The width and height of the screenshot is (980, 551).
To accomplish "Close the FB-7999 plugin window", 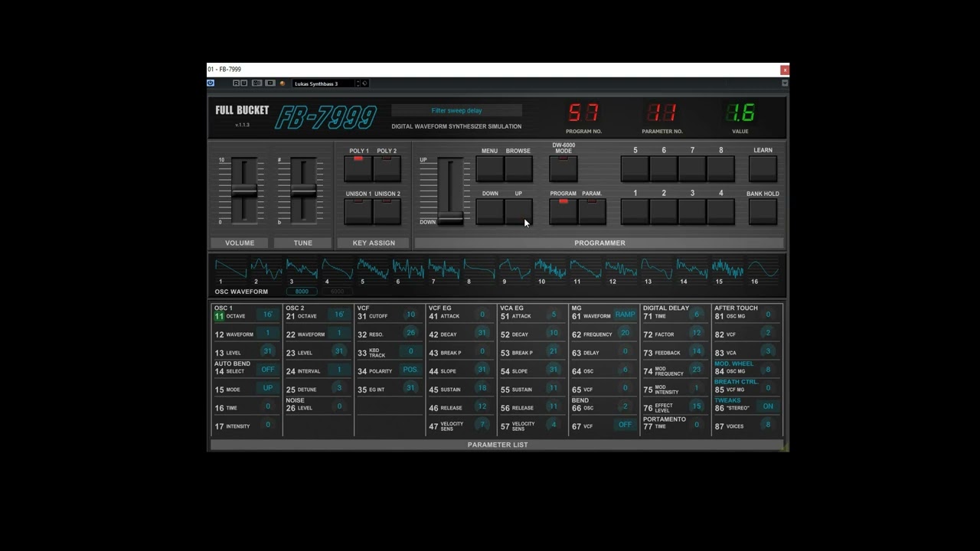I will pyautogui.click(x=784, y=70).
